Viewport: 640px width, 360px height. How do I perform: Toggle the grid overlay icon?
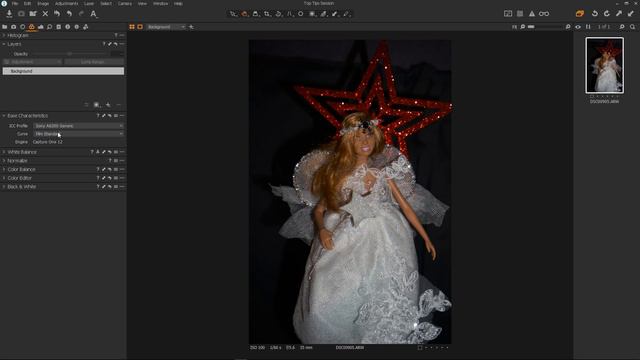click(520, 14)
